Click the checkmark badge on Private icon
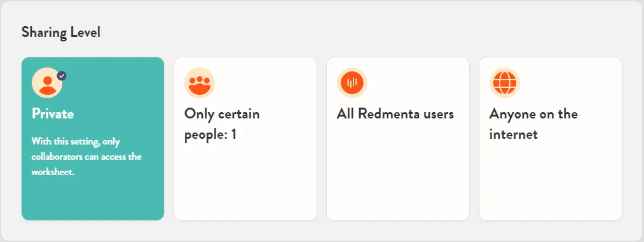 tap(62, 76)
